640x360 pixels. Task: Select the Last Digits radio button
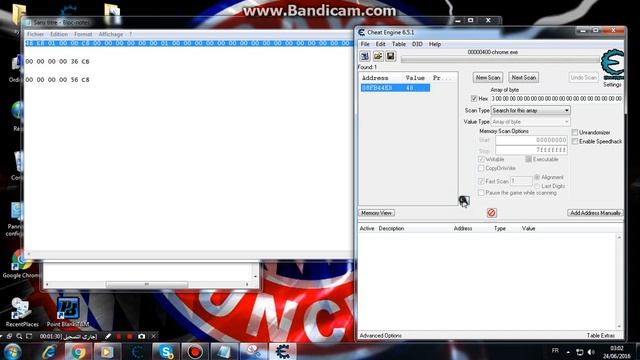coord(537,186)
